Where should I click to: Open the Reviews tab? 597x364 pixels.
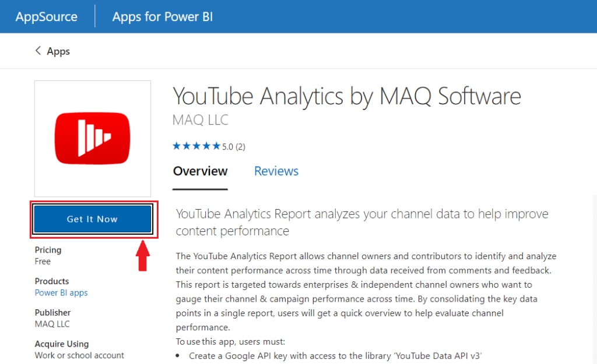(276, 171)
